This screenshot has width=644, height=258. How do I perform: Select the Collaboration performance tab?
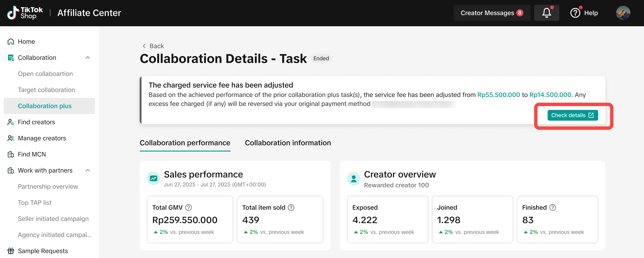click(185, 143)
